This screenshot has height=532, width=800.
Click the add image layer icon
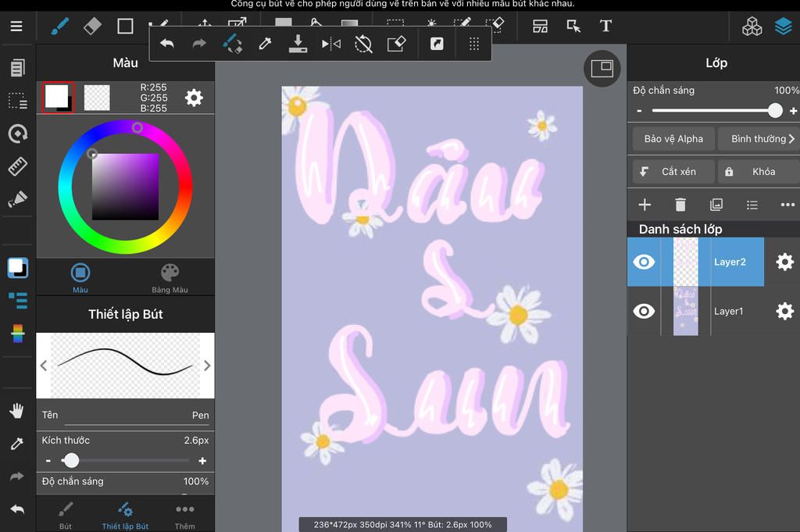(x=716, y=205)
